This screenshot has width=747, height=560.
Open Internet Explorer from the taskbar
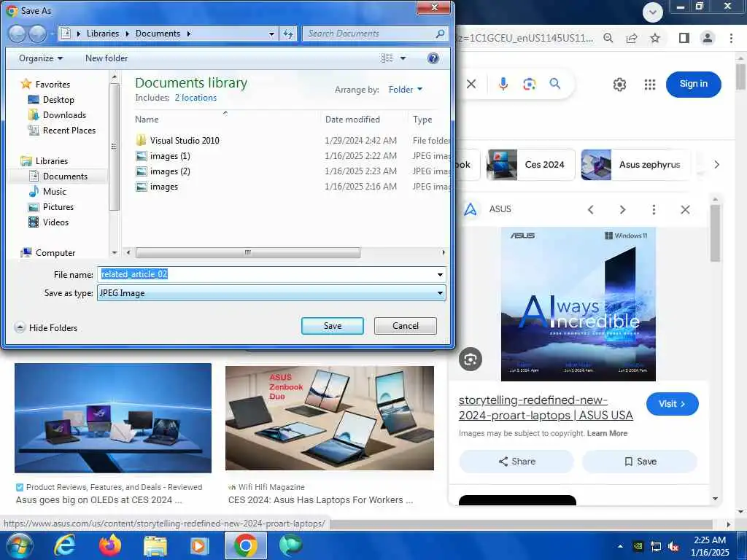point(64,545)
